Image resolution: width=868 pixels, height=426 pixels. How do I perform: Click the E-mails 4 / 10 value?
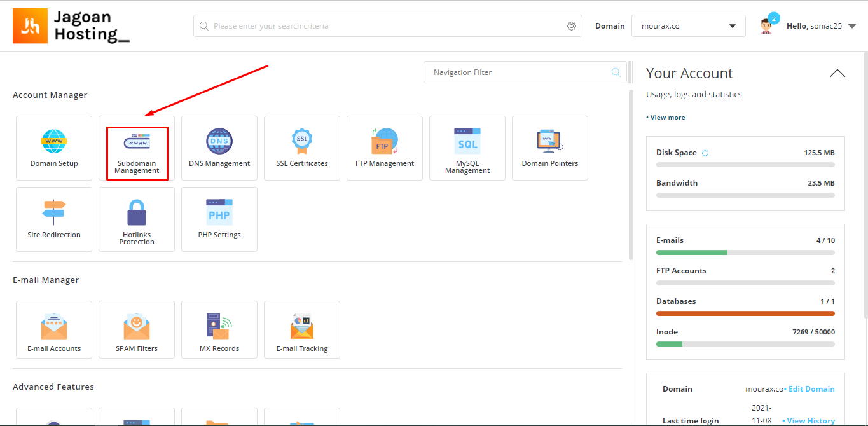(825, 241)
